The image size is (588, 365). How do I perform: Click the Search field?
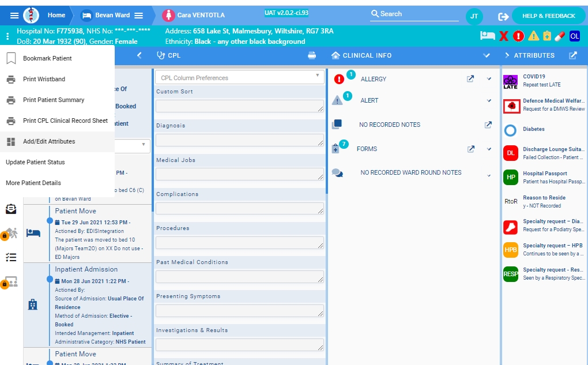click(414, 14)
